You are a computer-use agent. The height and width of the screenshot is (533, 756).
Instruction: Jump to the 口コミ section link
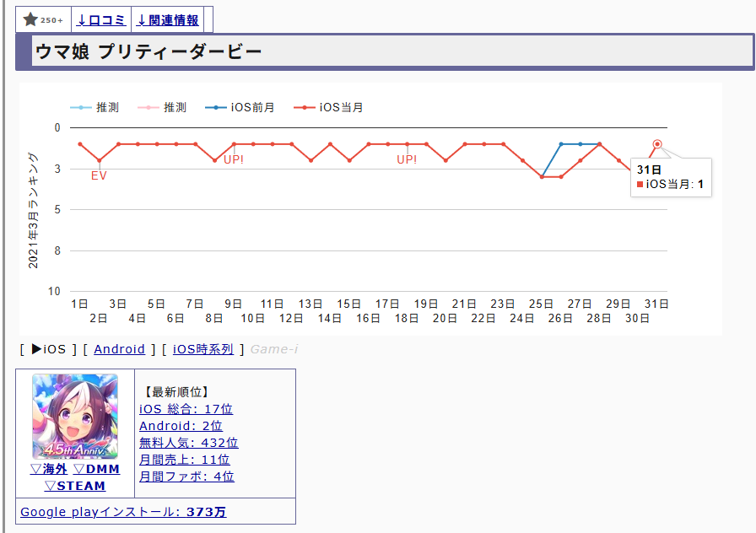101,20
